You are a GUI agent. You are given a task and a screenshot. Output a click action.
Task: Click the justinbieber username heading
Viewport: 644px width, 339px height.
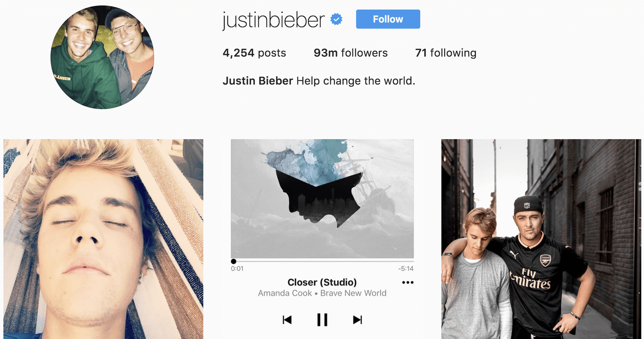[273, 20]
